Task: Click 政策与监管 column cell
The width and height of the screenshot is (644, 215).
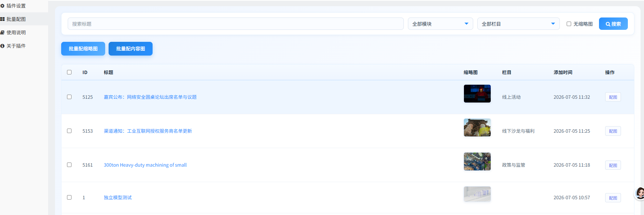Action: [x=513, y=165]
